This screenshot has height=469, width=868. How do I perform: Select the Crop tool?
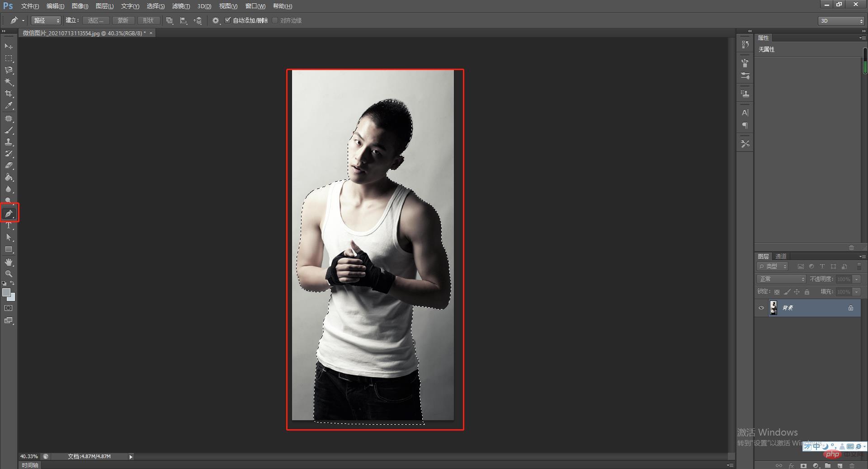9,94
